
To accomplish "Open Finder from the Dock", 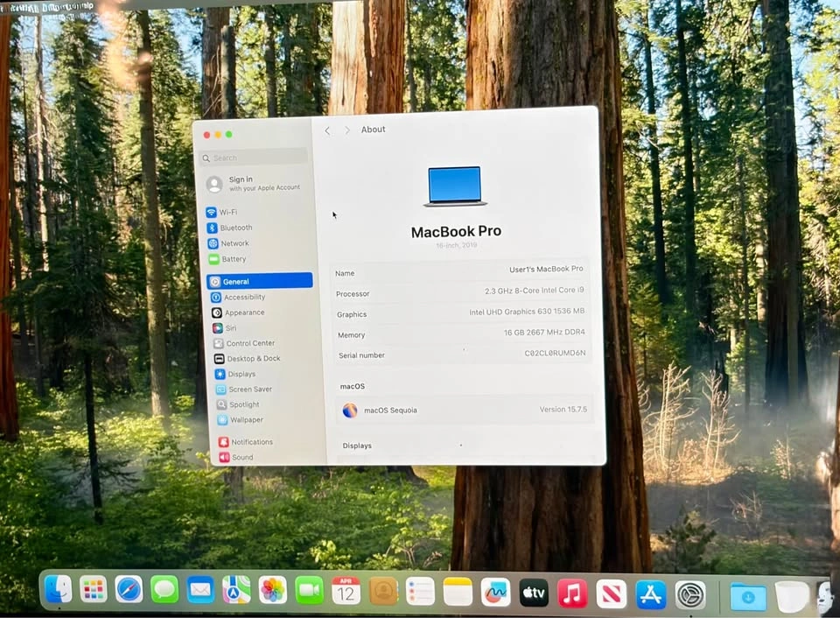I will [x=58, y=590].
